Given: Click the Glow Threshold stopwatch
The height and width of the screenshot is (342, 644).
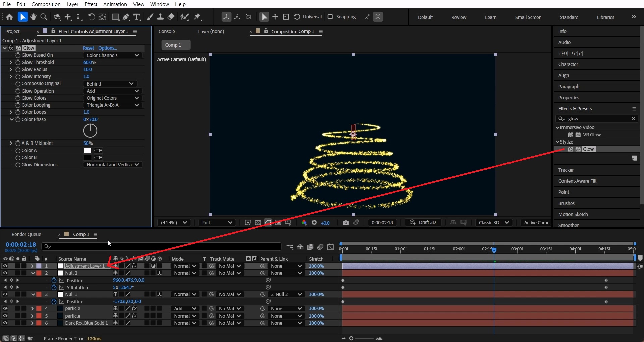Looking at the screenshot, I should (18, 62).
